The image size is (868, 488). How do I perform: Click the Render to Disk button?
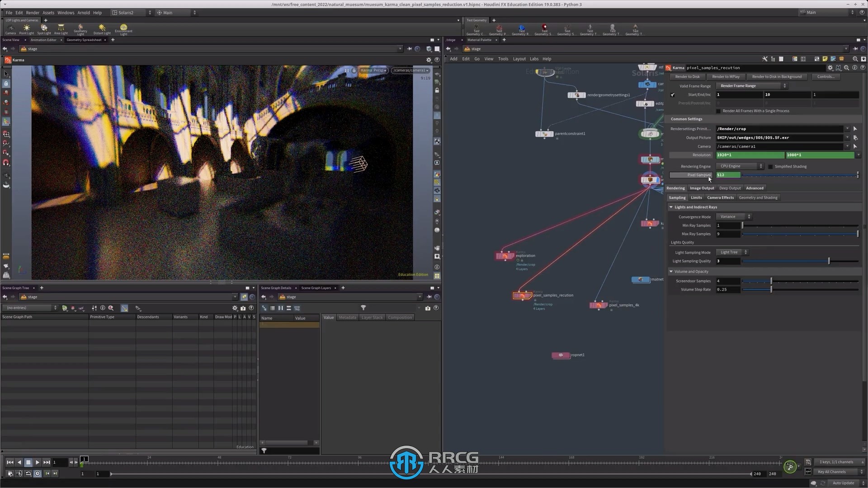coord(687,77)
